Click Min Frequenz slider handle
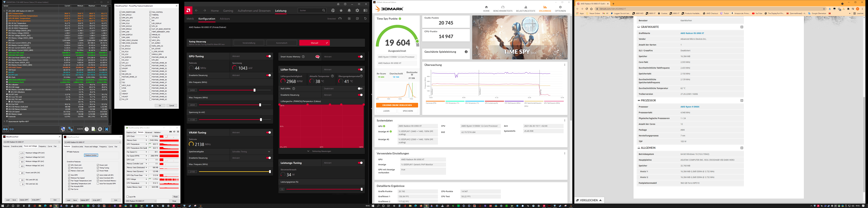Screen dimensions: 868x208 [254, 90]
